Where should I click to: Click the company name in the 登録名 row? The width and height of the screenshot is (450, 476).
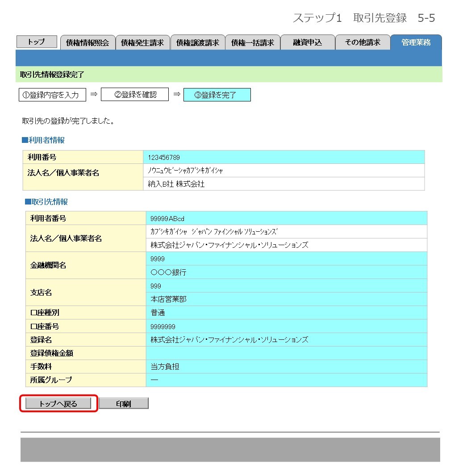pyautogui.click(x=229, y=340)
